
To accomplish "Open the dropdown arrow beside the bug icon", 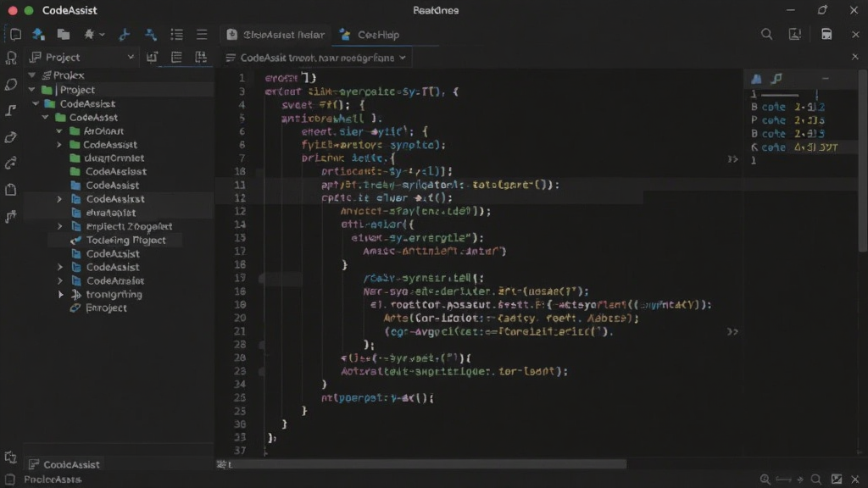I will click(x=103, y=34).
